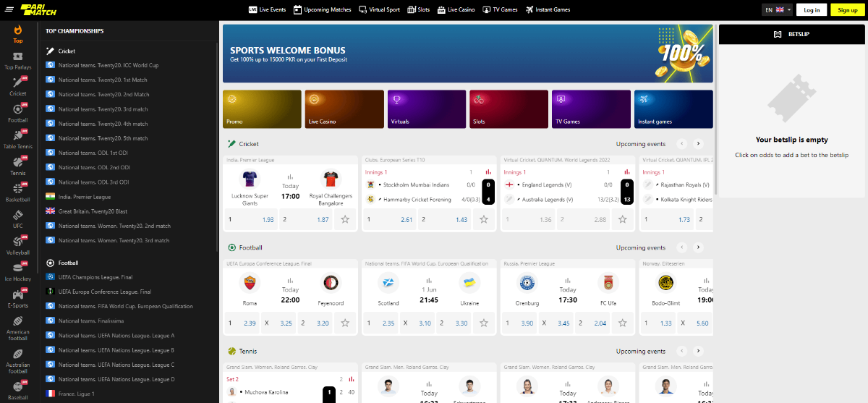Viewport: 868px width, 403px height.
Task: Select the UFC sidebar icon
Action: (17, 219)
